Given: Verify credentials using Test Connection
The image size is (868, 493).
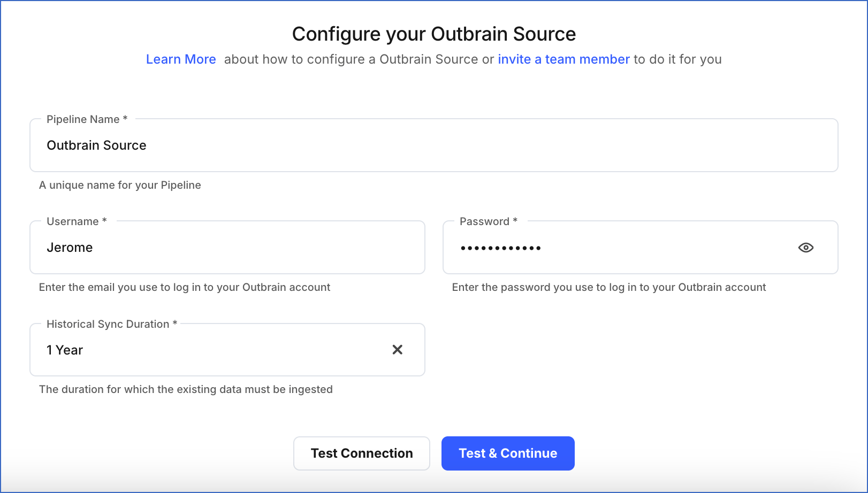Looking at the screenshot, I should [x=361, y=453].
